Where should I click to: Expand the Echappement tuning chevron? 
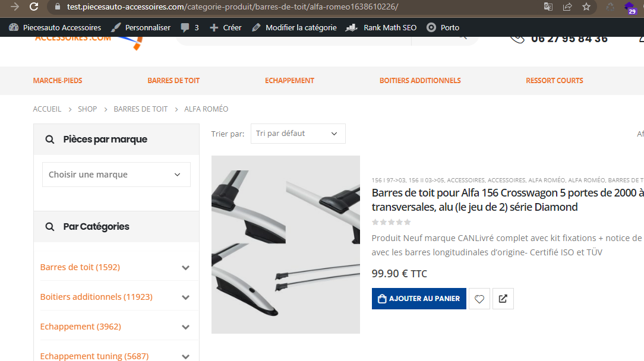pos(185,356)
